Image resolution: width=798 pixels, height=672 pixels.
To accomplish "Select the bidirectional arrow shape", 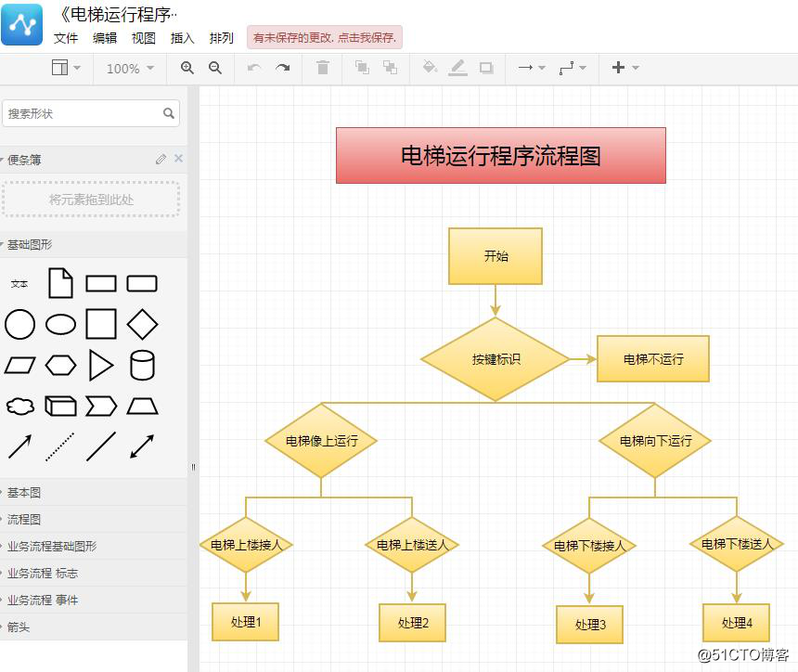I will point(142,446).
